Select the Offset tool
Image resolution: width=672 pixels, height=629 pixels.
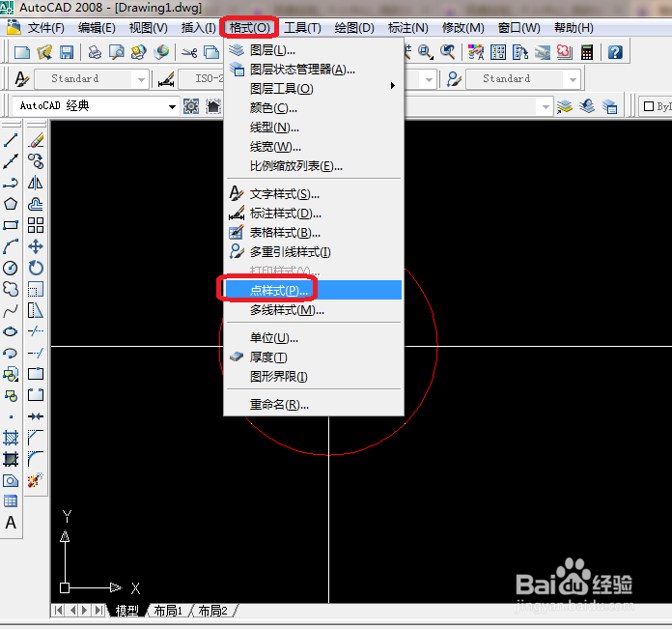tap(36, 204)
